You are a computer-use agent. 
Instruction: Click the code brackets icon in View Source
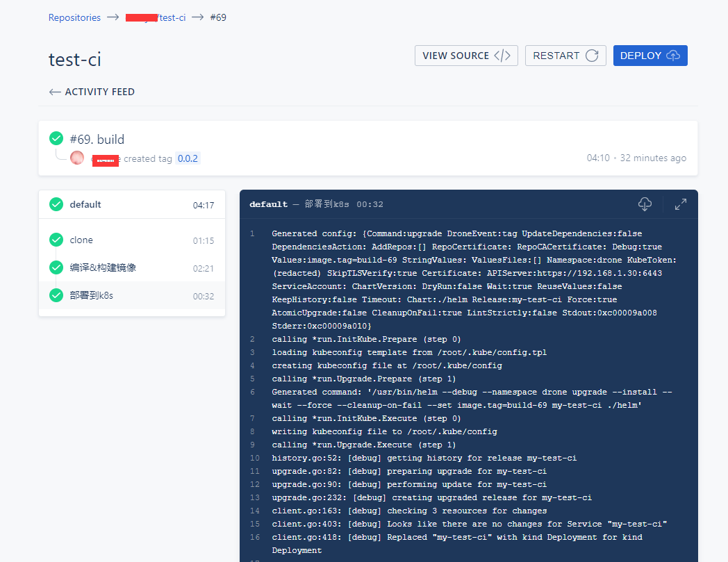click(502, 56)
